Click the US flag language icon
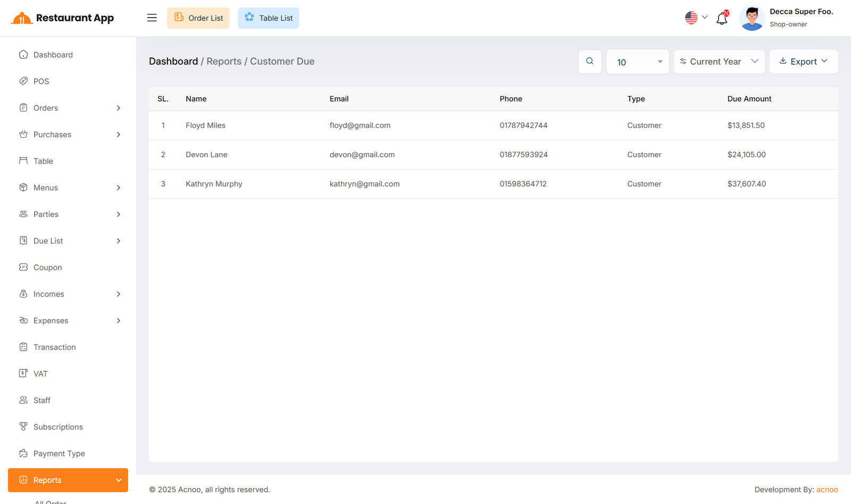 [x=691, y=18]
